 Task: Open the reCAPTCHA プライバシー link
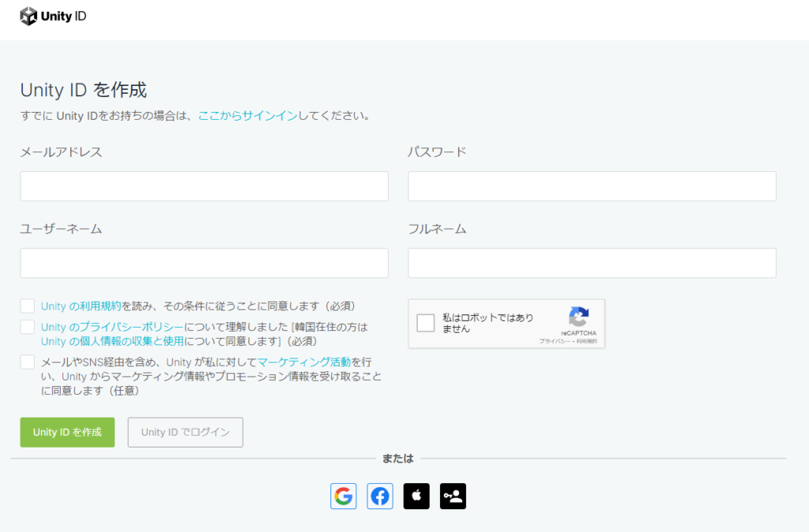click(555, 341)
